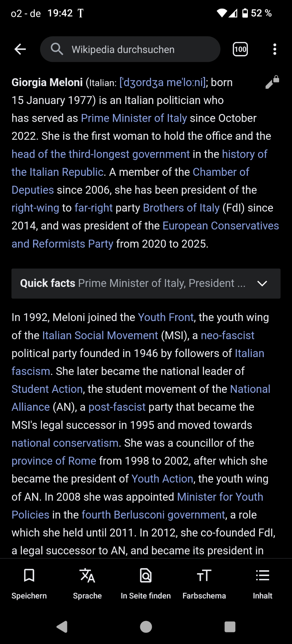Open the Italian Social Movement link

(x=100, y=336)
